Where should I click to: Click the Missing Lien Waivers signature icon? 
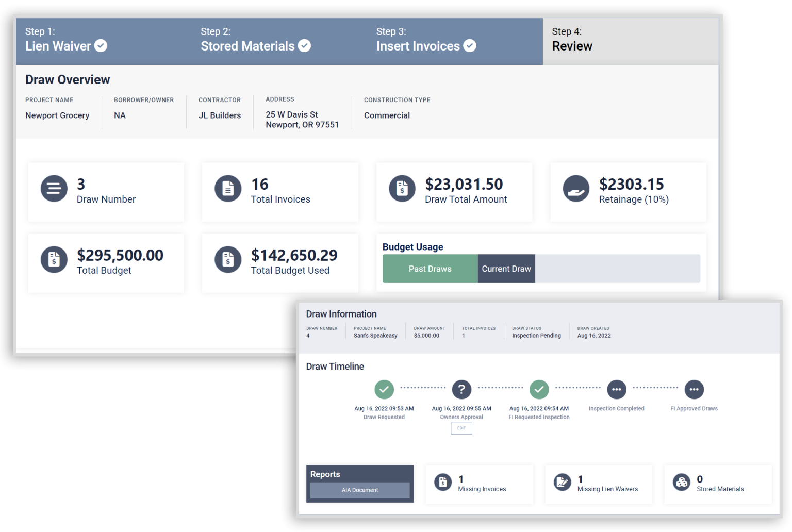click(563, 482)
